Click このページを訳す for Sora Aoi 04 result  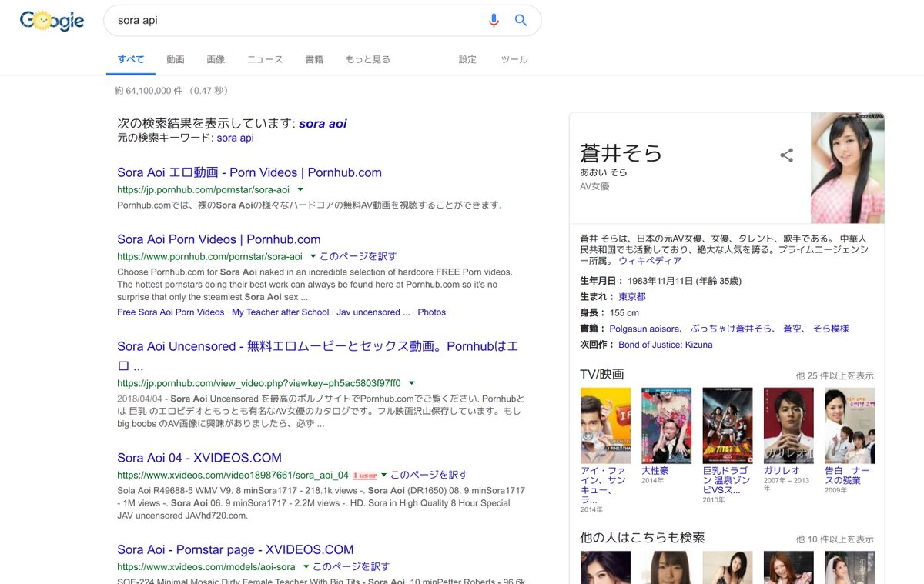pyautogui.click(x=429, y=475)
